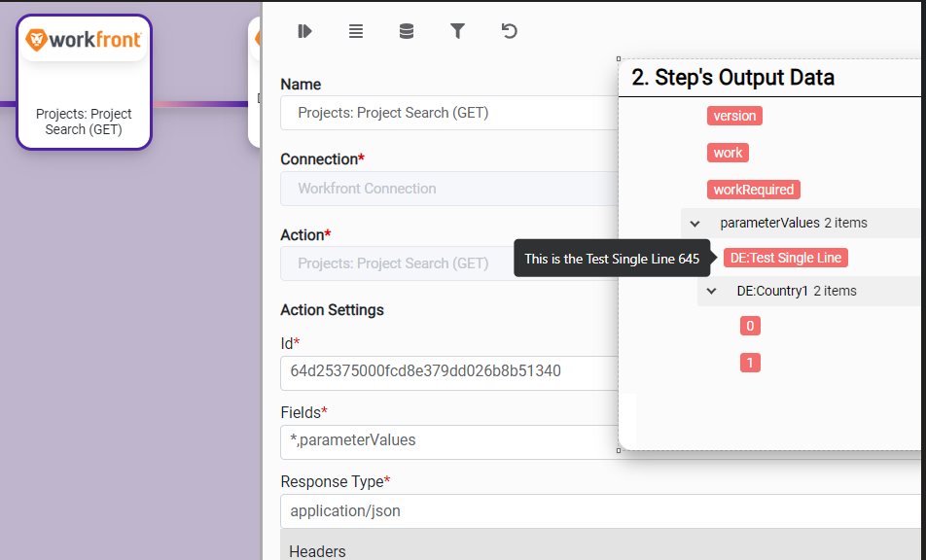Screen dimensions: 926x560
Task: Click the Workfront logo on the node
Action: (x=84, y=40)
